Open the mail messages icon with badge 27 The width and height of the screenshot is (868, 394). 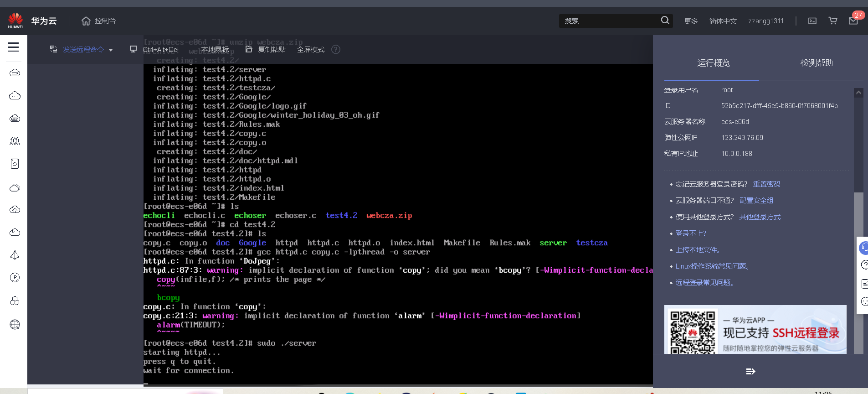[853, 21]
